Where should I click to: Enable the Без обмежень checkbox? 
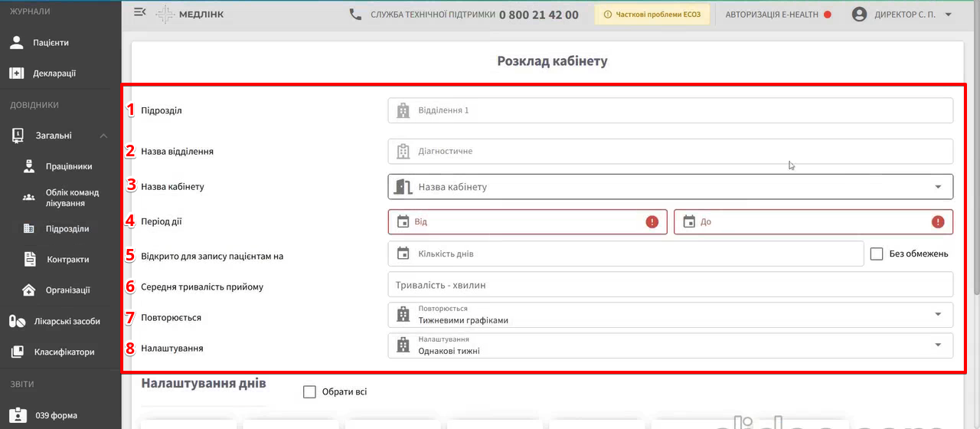(x=877, y=254)
